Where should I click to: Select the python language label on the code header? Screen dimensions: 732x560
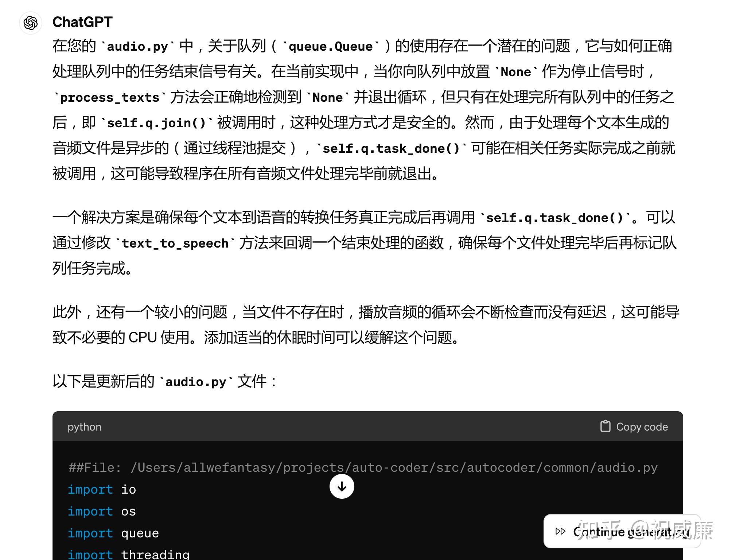(84, 427)
